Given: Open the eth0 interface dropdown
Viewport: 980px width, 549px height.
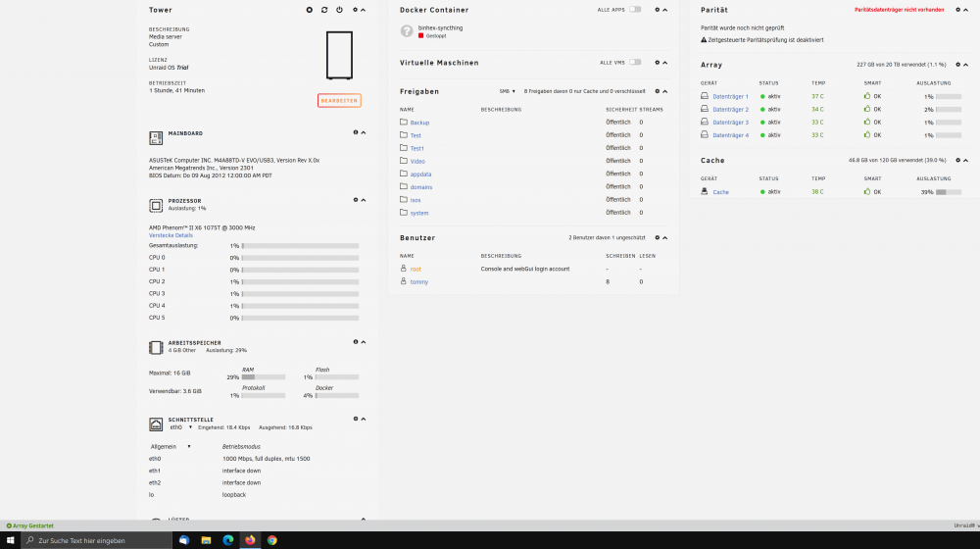Looking at the screenshot, I should coord(180,427).
